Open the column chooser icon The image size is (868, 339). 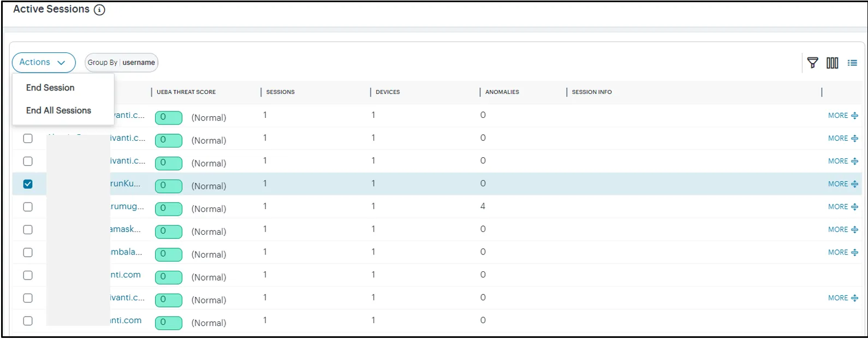pyautogui.click(x=832, y=63)
